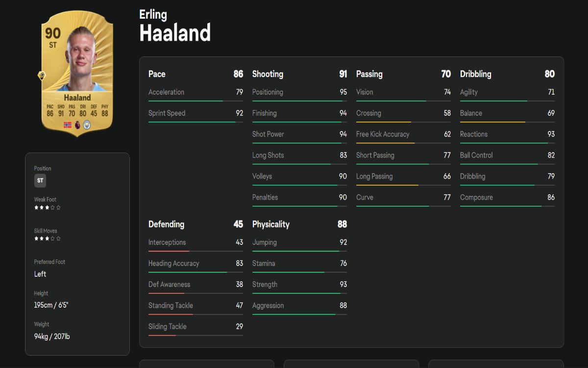Image resolution: width=588 pixels, height=368 pixels.
Task: Click the Defending category heading
Action: click(x=166, y=224)
